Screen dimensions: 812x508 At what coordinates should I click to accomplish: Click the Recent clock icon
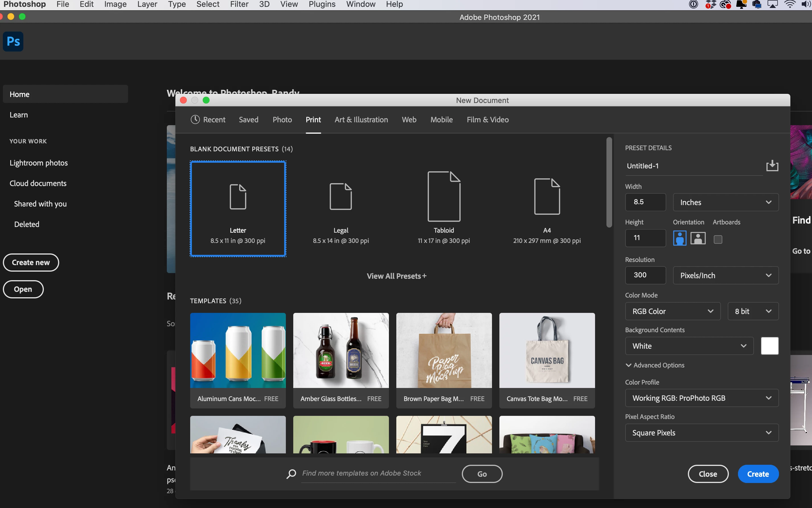pos(195,120)
